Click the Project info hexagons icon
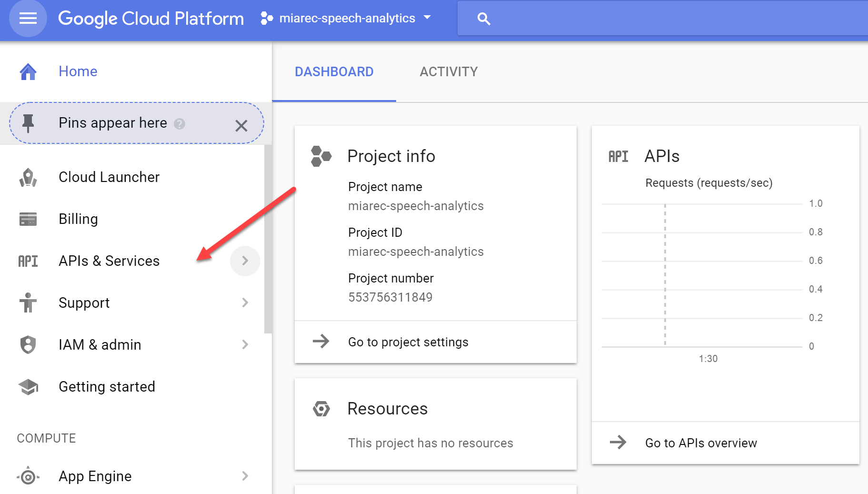This screenshot has width=868, height=494. point(321,156)
